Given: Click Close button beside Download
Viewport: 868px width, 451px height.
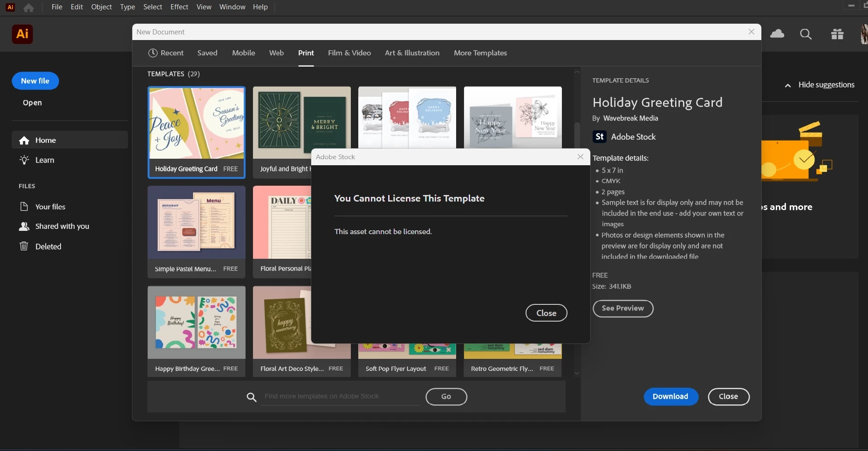Looking at the screenshot, I should pyautogui.click(x=729, y=397).
